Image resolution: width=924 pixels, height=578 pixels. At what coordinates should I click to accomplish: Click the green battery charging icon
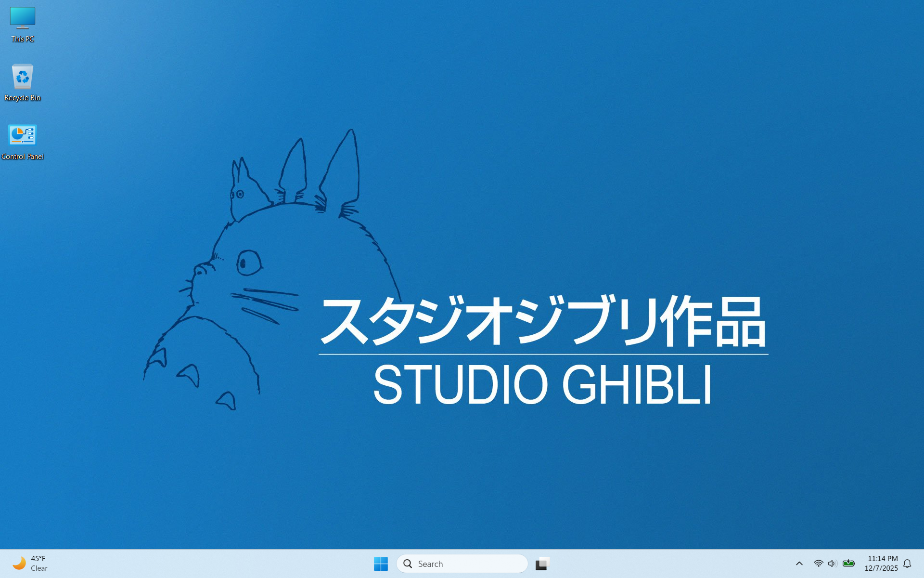click(x=848, y=563)
